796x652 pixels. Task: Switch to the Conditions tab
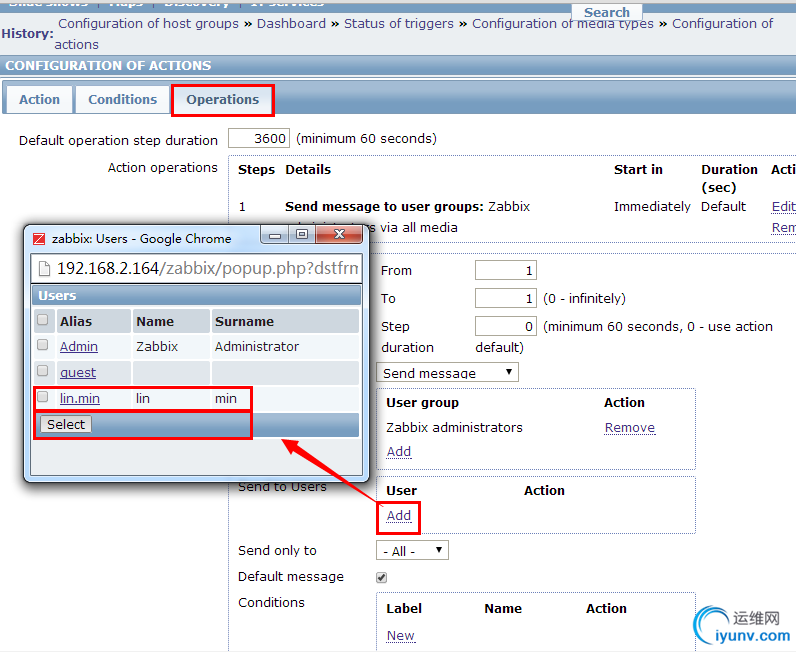click(x=122, y=100)
